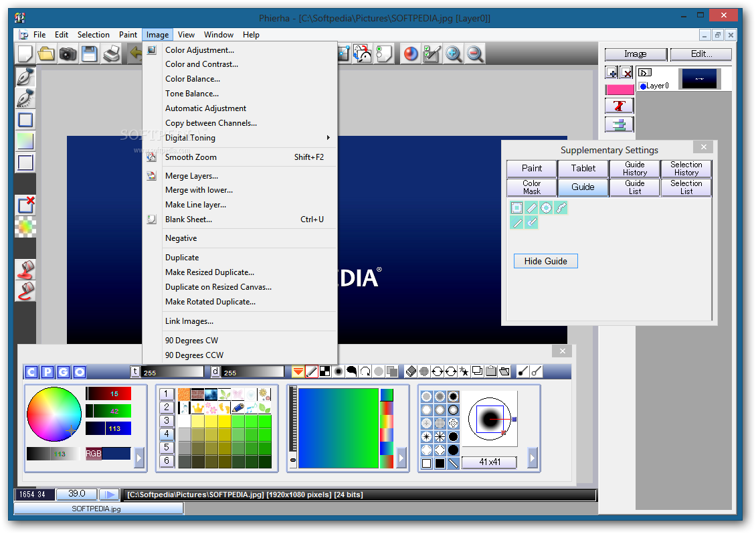Image resolution: width=756 pixels, height=534 pixels.
Task: Click the checkered transparency tool icon
Action: tap(25, 227)
